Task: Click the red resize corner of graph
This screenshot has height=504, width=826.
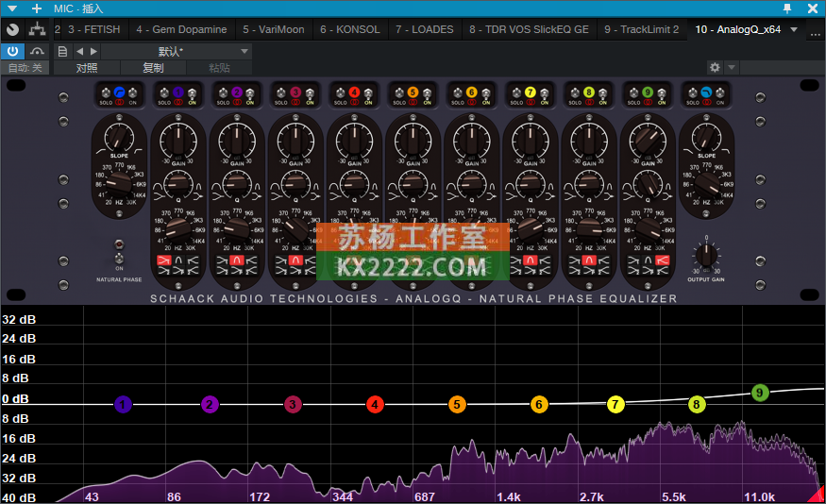Action: 818,496
